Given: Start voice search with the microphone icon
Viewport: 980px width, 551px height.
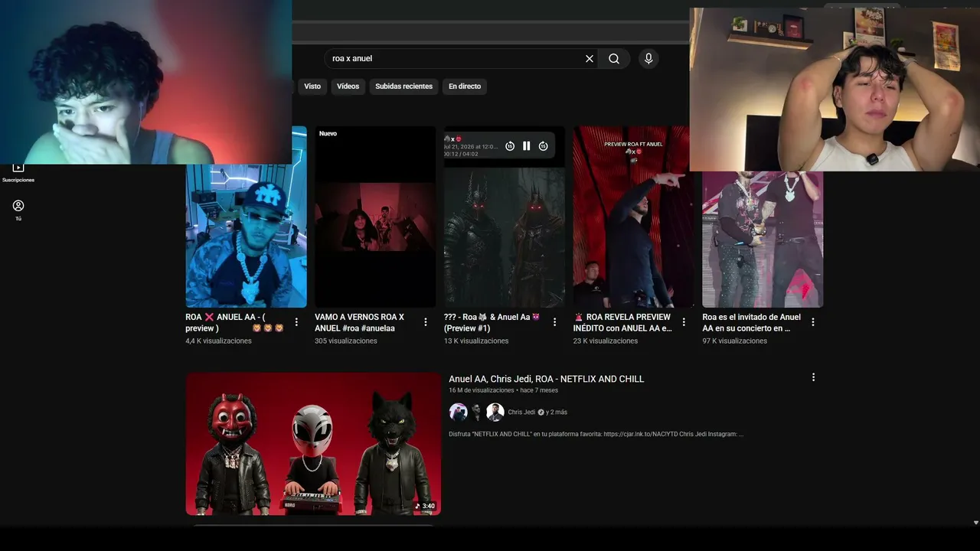Looking at the screenshot, I should [648, 59].
